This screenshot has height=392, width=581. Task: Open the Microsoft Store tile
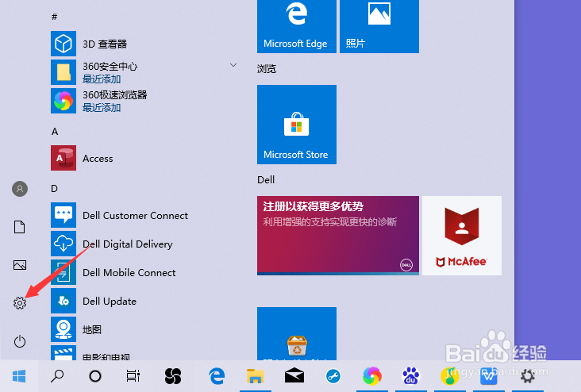tap(297, 125)
